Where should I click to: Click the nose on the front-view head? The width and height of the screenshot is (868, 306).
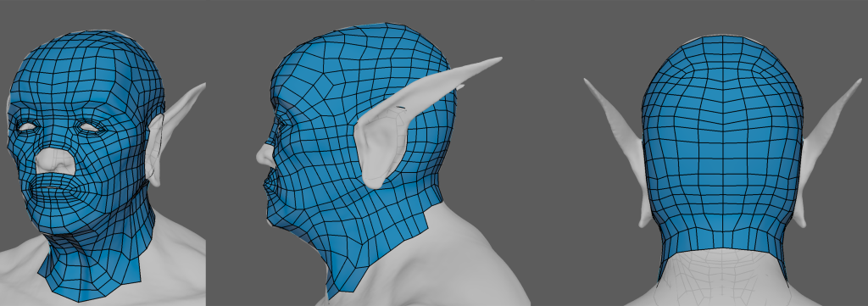[55, 161]
